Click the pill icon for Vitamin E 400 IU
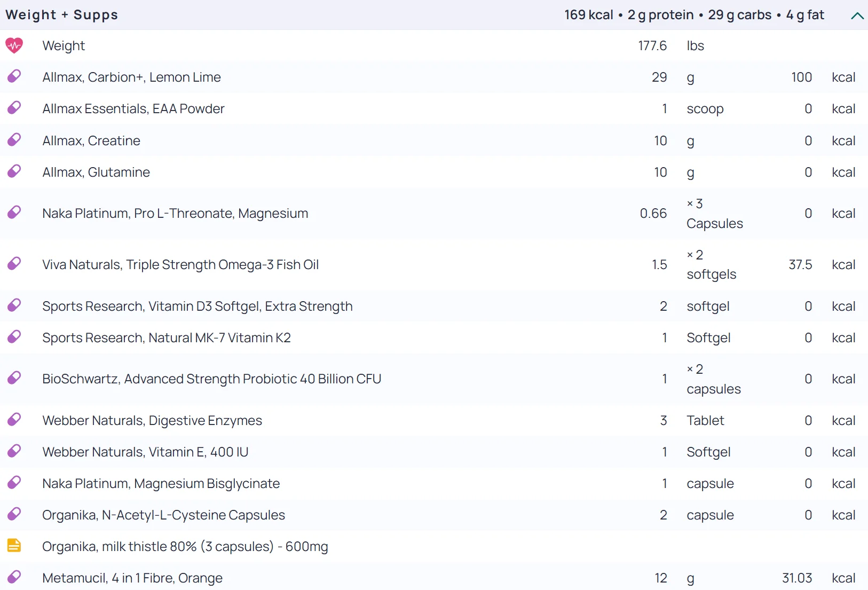This screenshot has width=868, height=590. (x=14, y=452)
